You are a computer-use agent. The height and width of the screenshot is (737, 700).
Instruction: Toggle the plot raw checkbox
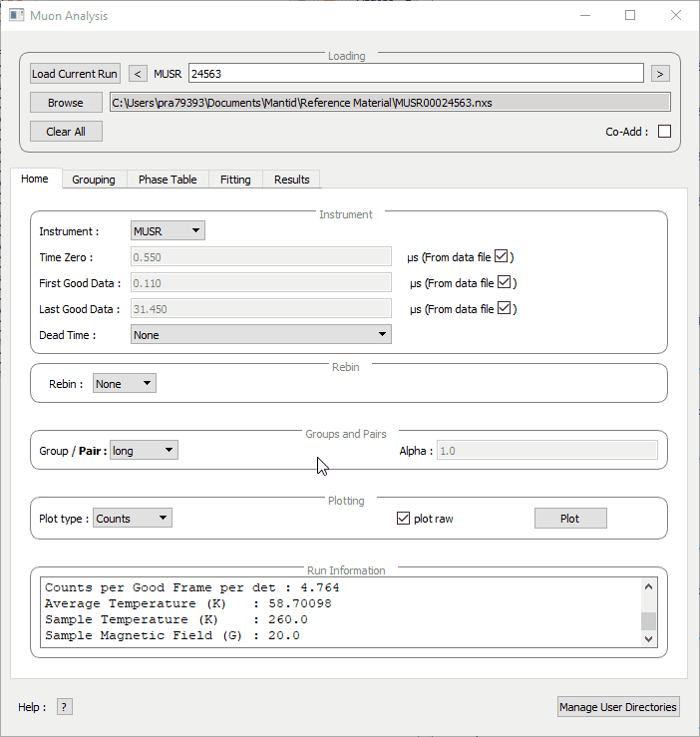404,519
